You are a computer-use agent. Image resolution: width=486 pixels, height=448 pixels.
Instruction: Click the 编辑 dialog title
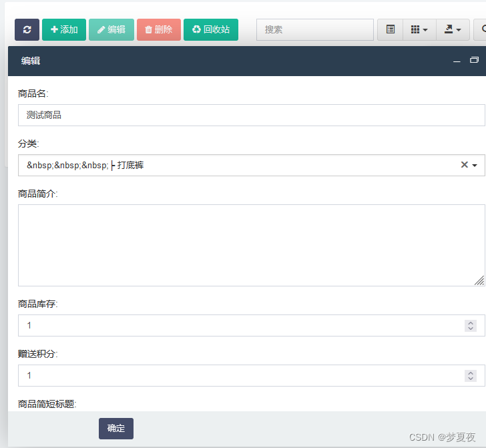[31, 61]
